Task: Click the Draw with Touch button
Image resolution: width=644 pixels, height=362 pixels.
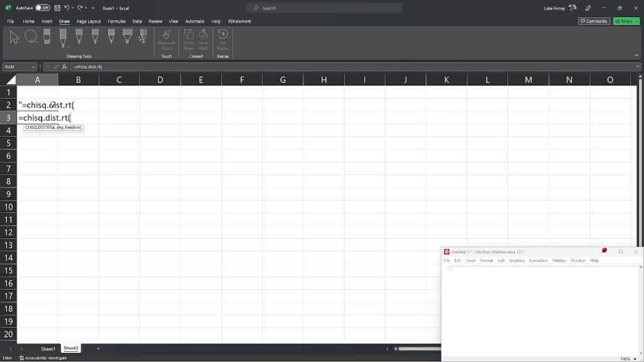Action: point(166,40)
